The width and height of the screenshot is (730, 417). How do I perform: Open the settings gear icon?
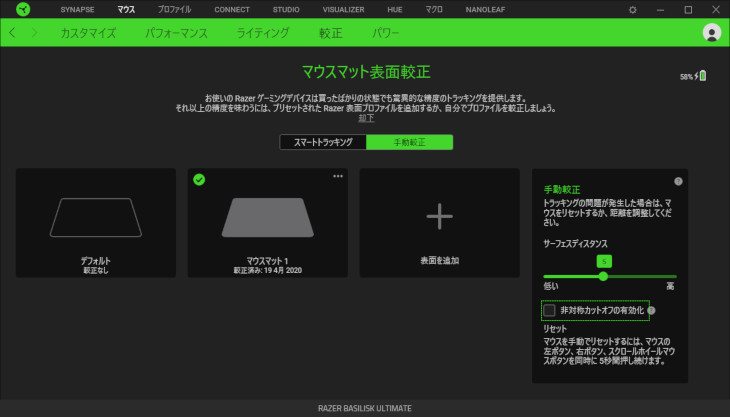(x=632, y=9)
